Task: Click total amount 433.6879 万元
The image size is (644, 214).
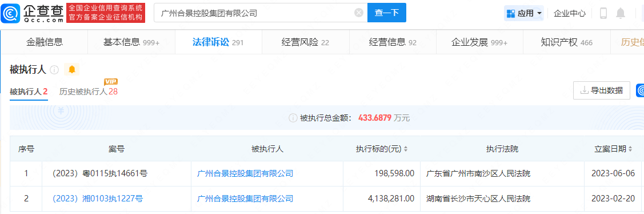Action: pos(384,118)
